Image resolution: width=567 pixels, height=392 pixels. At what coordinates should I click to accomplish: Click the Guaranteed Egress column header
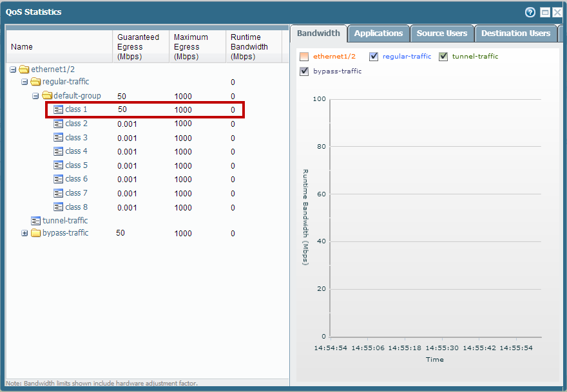(140, 47)
